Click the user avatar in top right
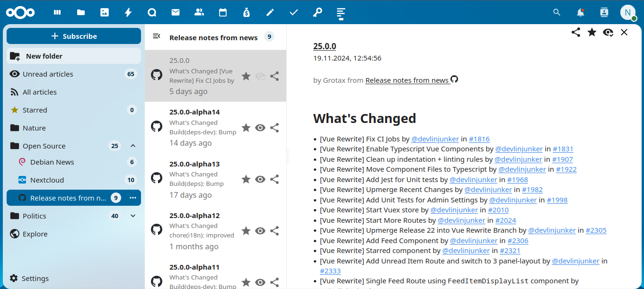 point(628,12)
